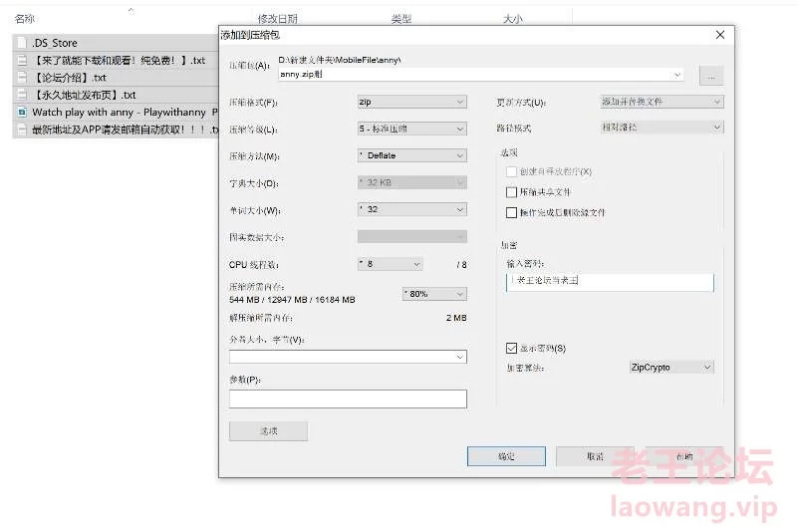The height and width of the screenshot is (532, 797).
Task: Open the ZipCrypto encryption method dropdown
Action: tap(671, 367)
